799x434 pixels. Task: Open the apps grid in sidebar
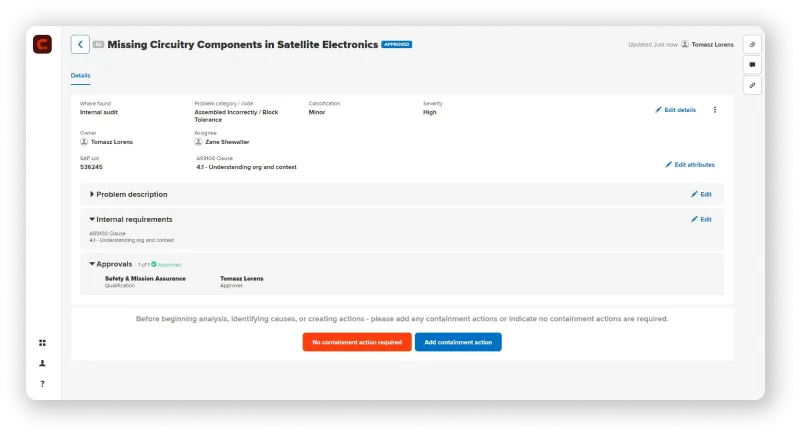tap(42, 343)
